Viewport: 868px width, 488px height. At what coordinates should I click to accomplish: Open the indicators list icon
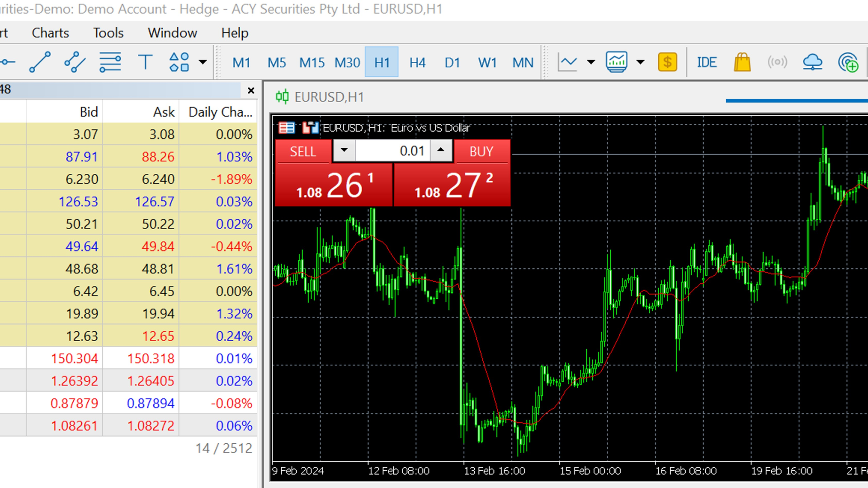coord(617,62)
